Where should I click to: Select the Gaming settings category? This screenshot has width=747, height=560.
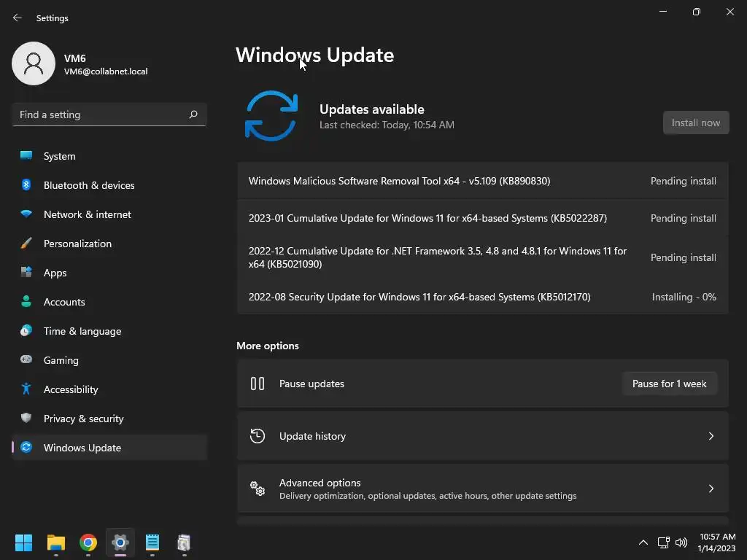click(109, 360)
